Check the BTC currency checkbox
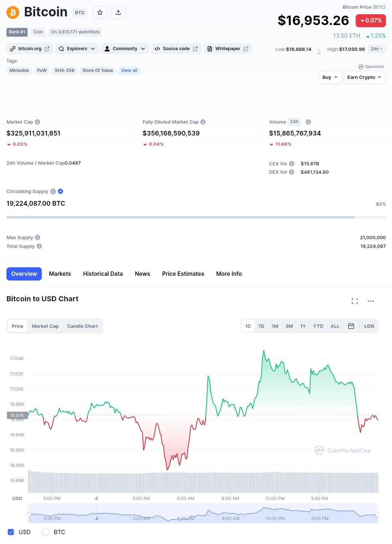 click(46, 532)
